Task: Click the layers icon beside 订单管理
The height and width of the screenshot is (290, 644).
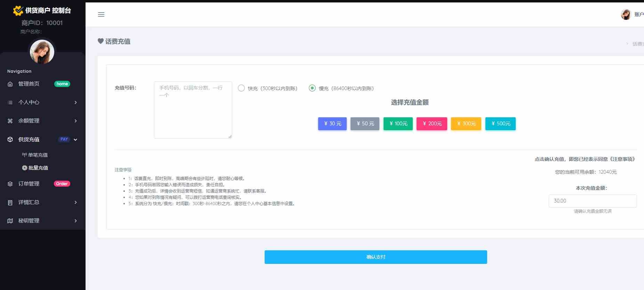Action: click(10, 184)
